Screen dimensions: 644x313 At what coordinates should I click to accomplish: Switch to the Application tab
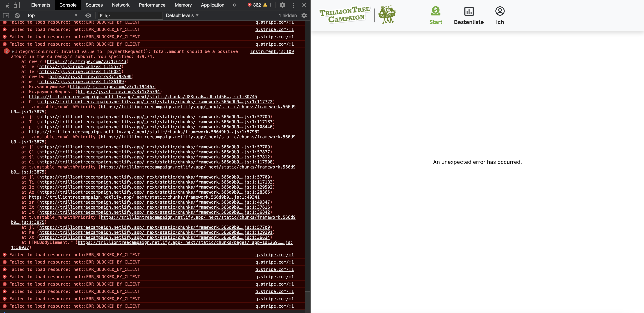coord(212,5)
